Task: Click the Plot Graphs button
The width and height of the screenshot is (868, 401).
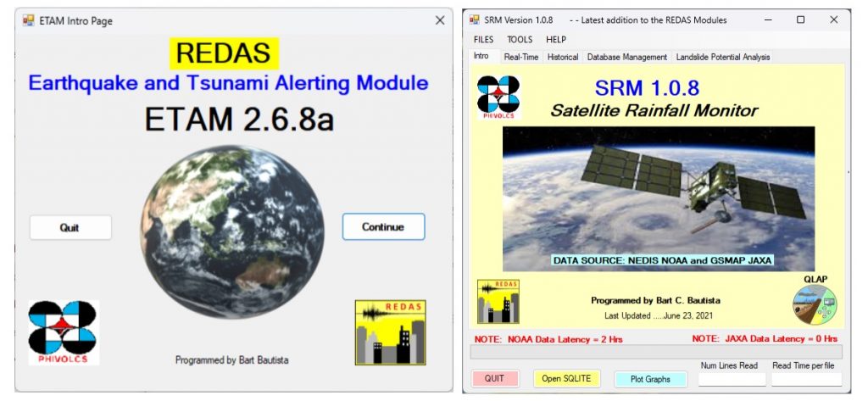Action: 650,380
